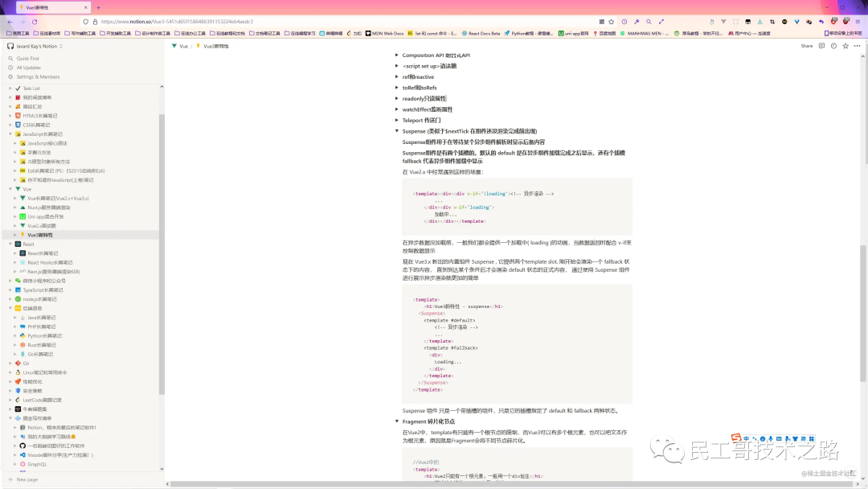Collapse the Suspense toggle block
This screenshot has width=868, height=489.
tap(397, 131)
